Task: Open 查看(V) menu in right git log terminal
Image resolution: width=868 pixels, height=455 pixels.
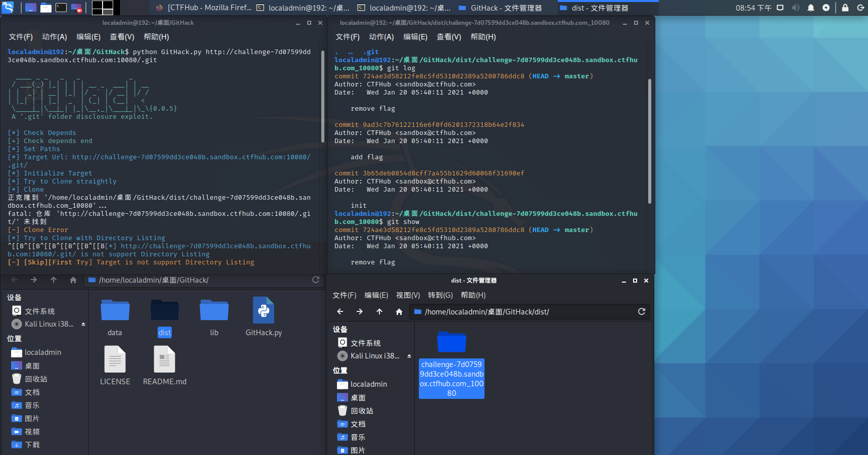Action: tap(449, 37)
